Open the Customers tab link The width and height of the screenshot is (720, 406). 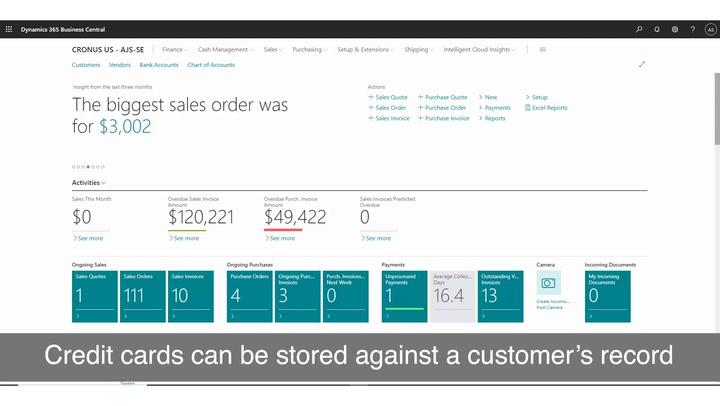click(x=86, y=65)
